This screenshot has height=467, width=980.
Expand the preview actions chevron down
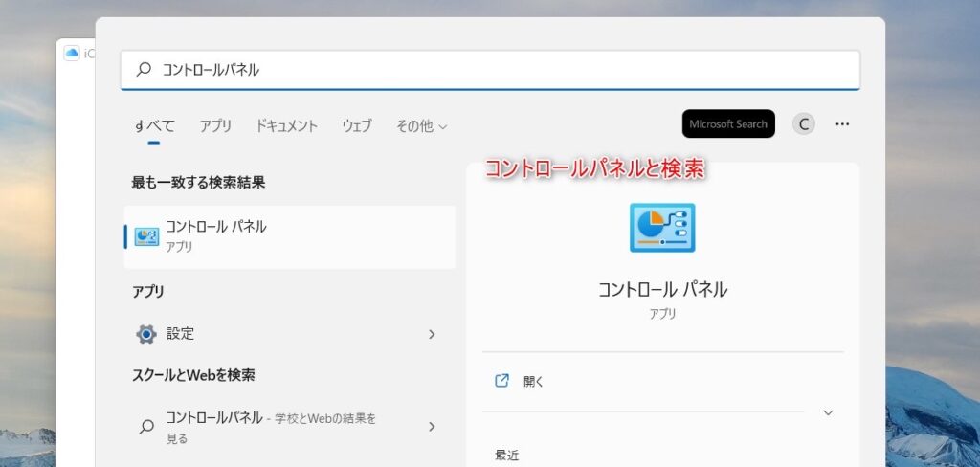[828, 412]
